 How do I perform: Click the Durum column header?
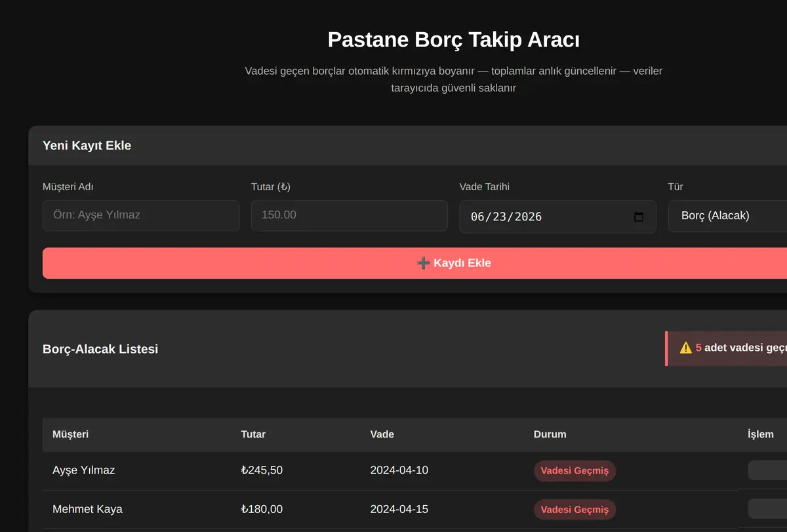pyautogui.click(x=550, y=434)
